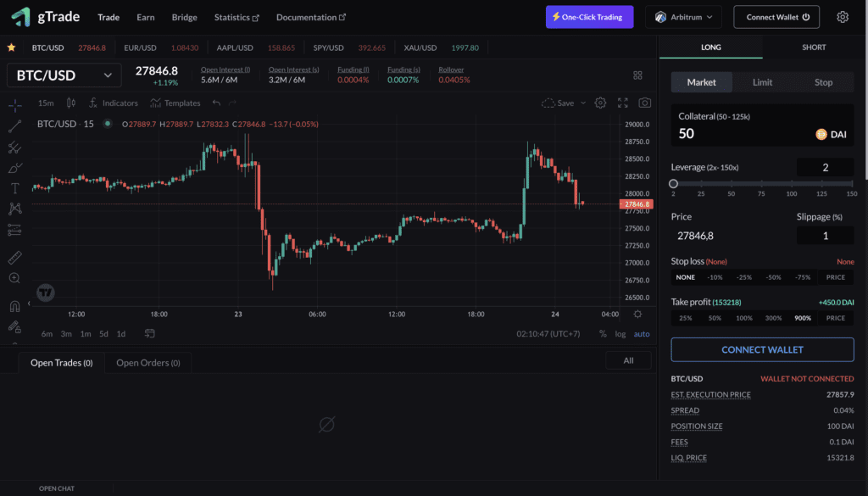Toggle the magnet snap mode
Screen dimensions: 868x496
15,305
